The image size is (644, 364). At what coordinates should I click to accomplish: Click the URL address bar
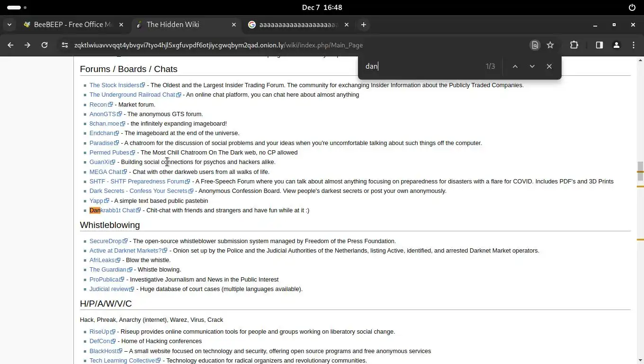click(x=298, y=45)
